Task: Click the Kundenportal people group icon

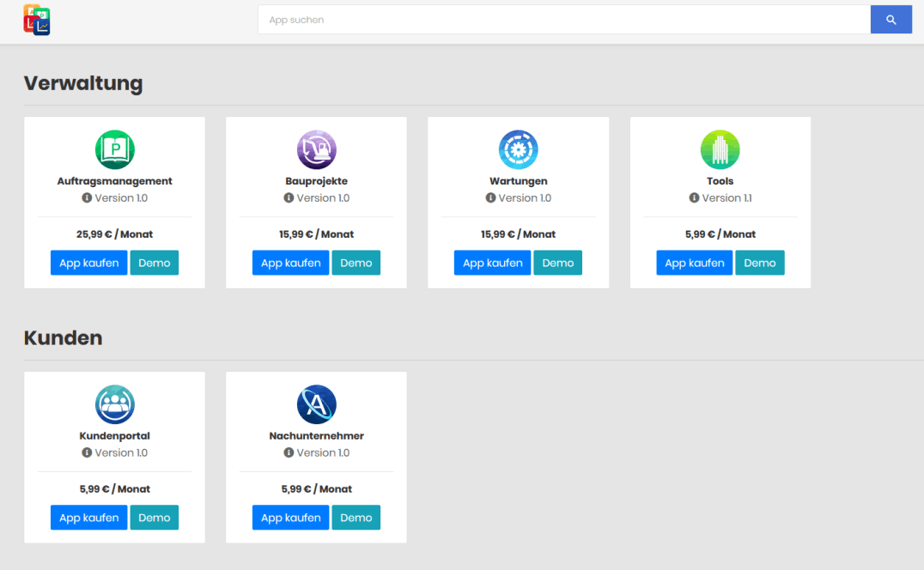Action: [115, 404]
